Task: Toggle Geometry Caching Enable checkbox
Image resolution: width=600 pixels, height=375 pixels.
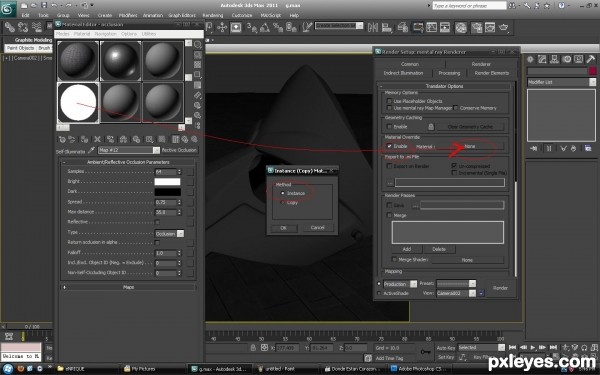Action: click(389, 126)
